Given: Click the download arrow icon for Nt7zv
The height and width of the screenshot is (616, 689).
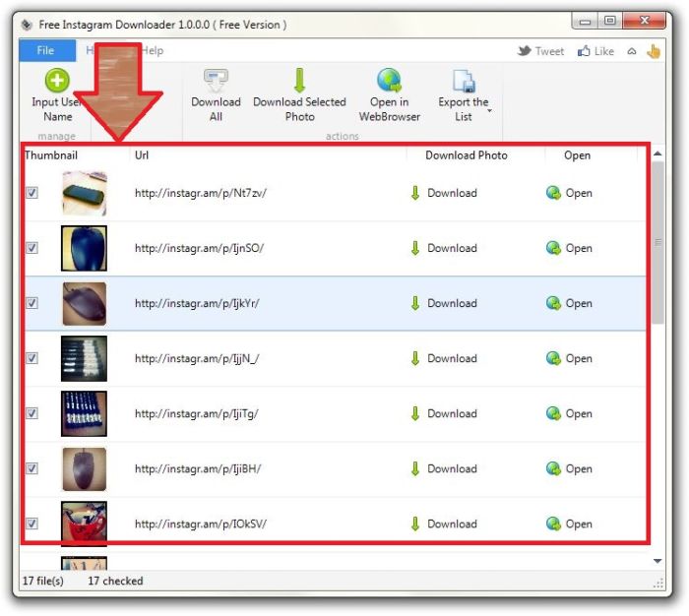Looking at the screenshot, I should 415,193.
